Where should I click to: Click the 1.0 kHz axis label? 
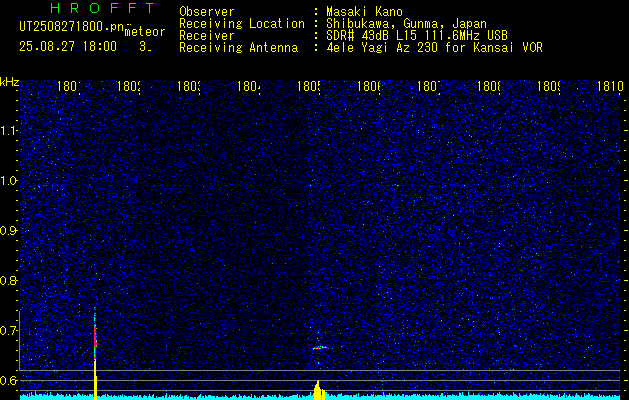click(8, 181)
